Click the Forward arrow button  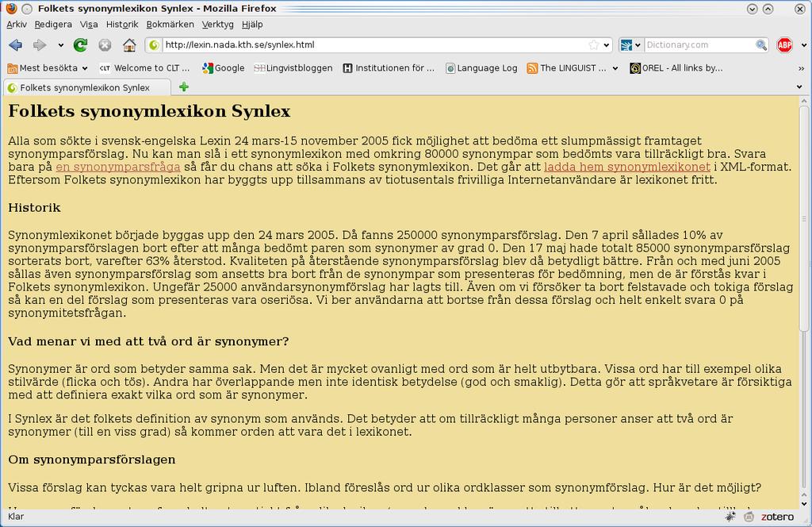40,45
